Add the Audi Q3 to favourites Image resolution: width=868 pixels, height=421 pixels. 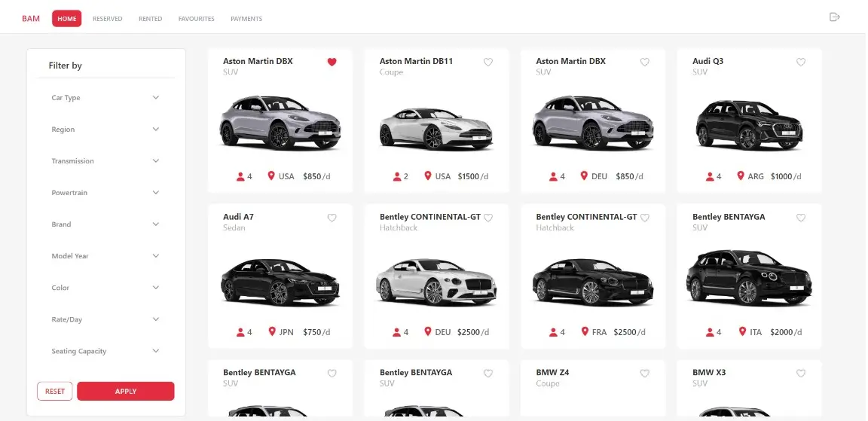pyautogui.click(x=801, y=62)
